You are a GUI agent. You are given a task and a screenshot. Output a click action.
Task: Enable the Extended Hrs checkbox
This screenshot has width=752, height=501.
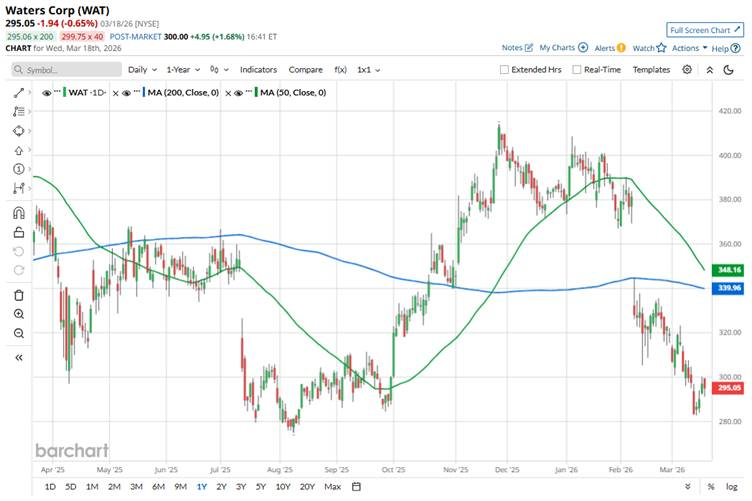(x=505, y=70)
